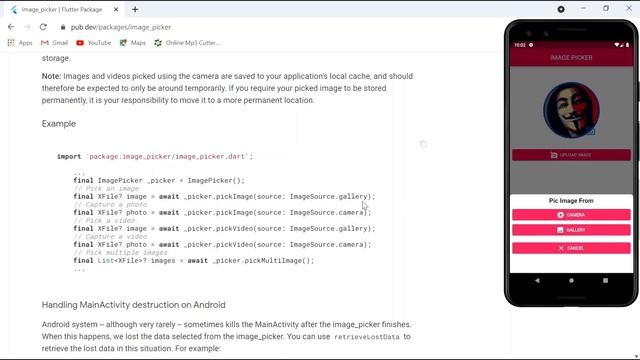Open the Gmail bookmark
This screenshot has width=640, height=360.
click(x=54, y=42)
